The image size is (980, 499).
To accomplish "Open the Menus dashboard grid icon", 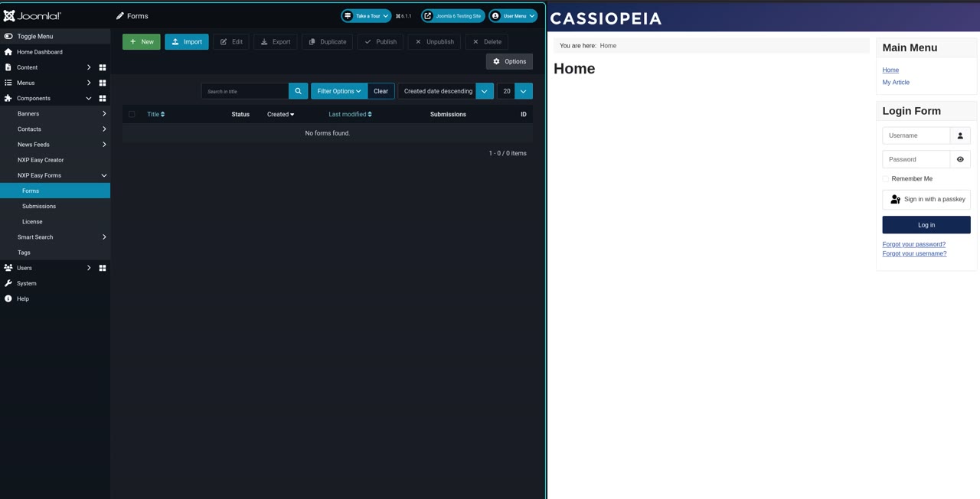I will 102,83.
